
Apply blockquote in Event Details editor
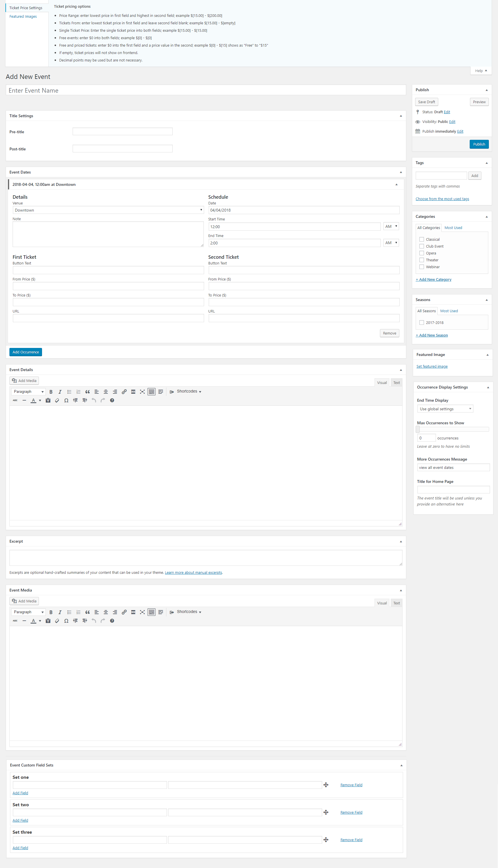(x=87, y=392)
